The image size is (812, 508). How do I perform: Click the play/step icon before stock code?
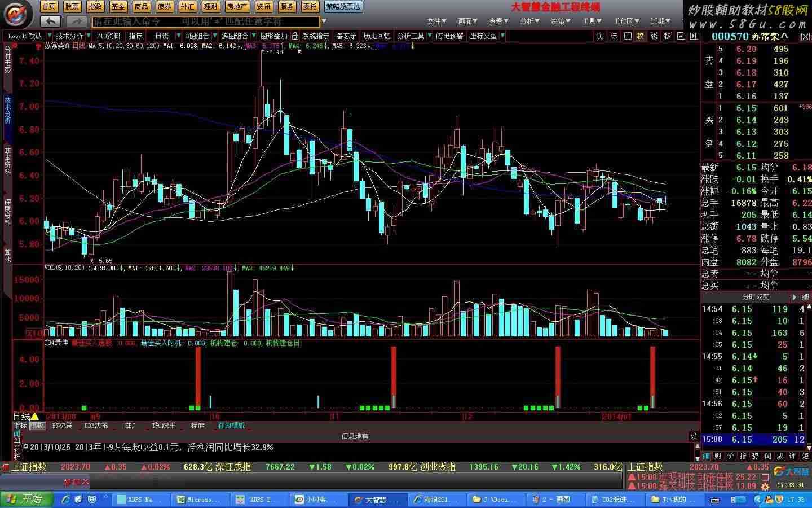(x=694, y=36)
